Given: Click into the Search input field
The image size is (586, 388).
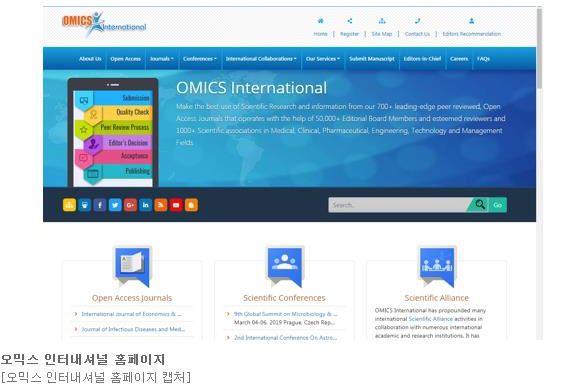Looking at the screenshot, I should tap(398, 205).
